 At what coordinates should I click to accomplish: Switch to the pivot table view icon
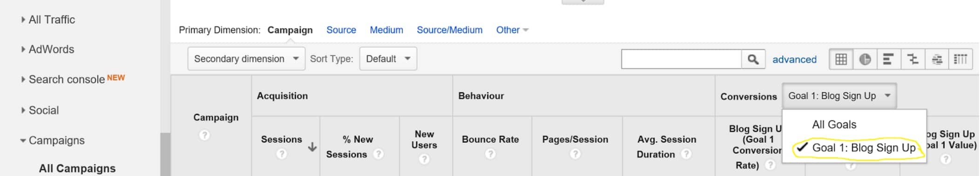pos(960,59)
